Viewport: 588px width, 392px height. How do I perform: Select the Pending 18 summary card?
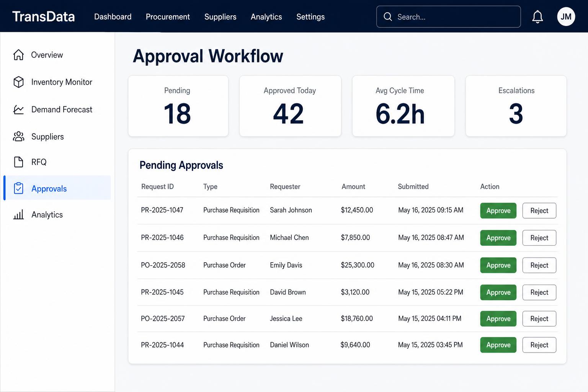[178, 106]
